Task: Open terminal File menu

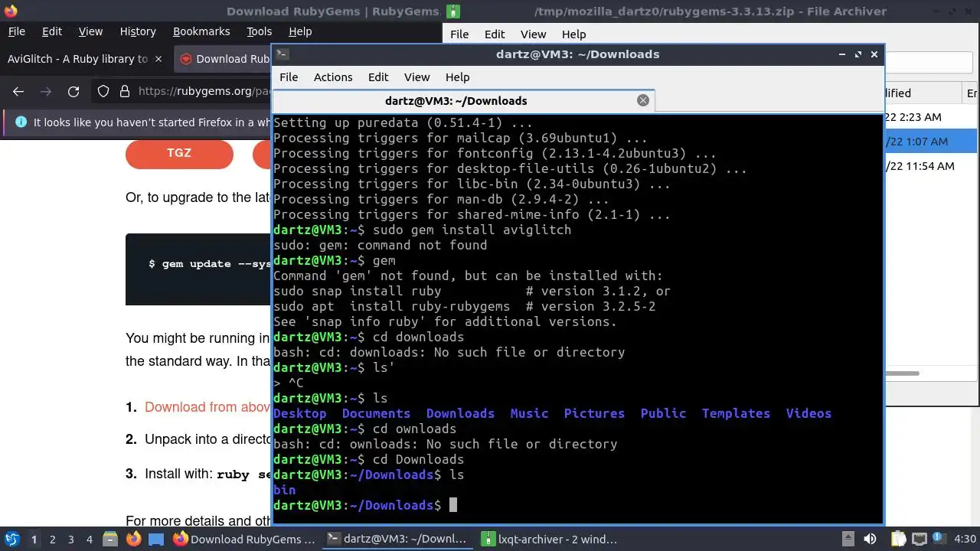Action: pos(289,77)
